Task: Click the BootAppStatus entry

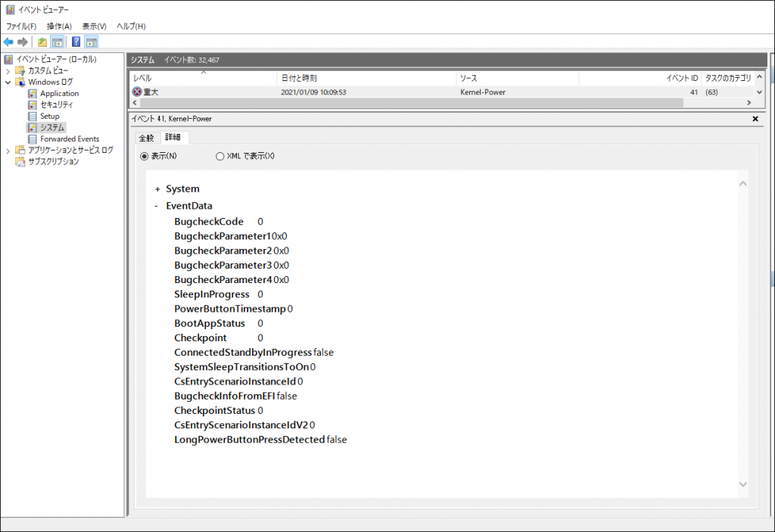Action: pos(219,323)
